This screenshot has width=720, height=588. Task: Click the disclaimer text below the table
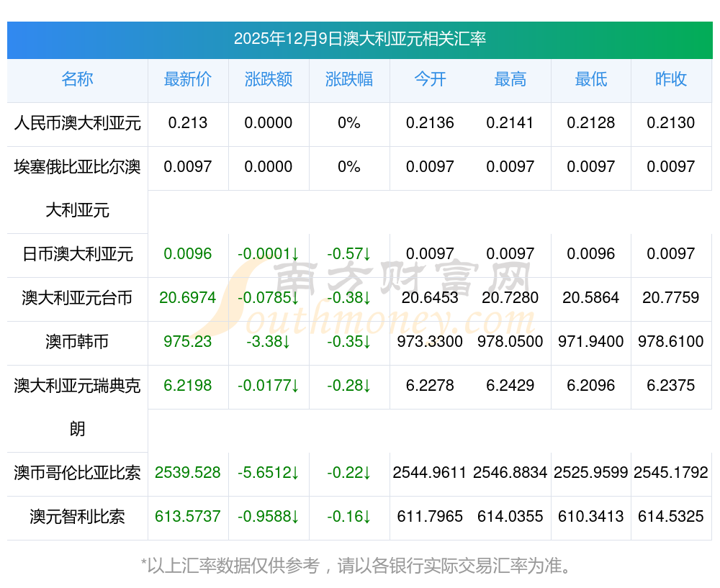point(359,566)
